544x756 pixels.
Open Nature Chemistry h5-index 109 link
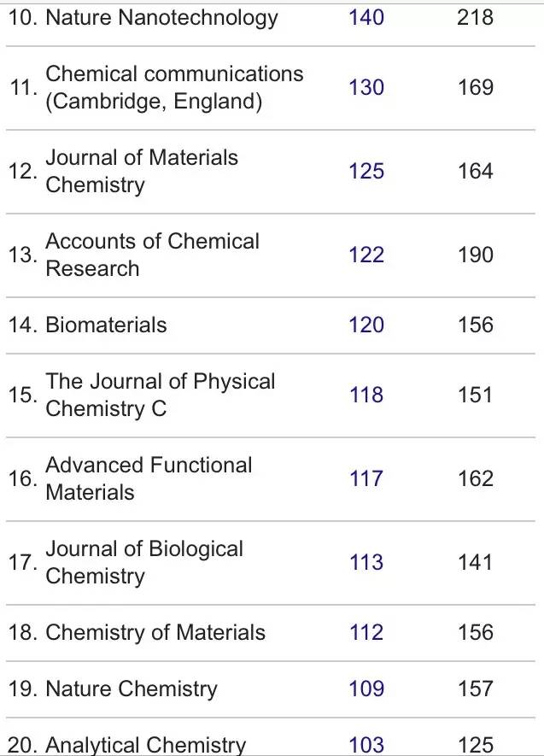(366, 689)
